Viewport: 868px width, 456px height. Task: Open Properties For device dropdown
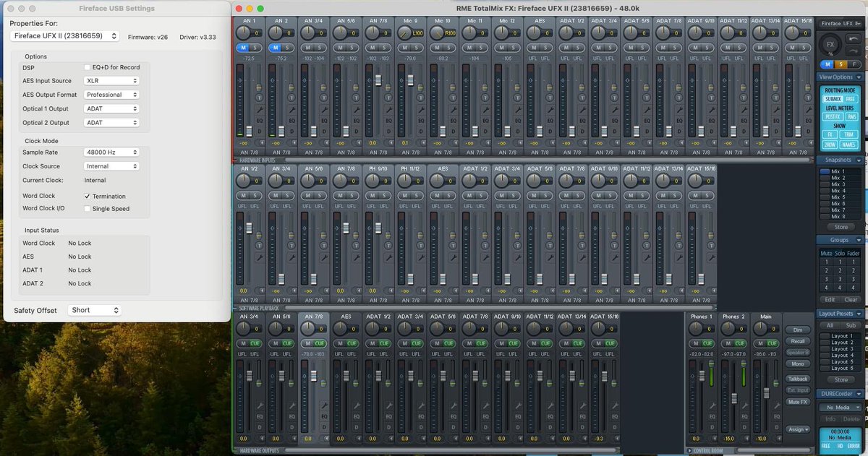[66, 35]
